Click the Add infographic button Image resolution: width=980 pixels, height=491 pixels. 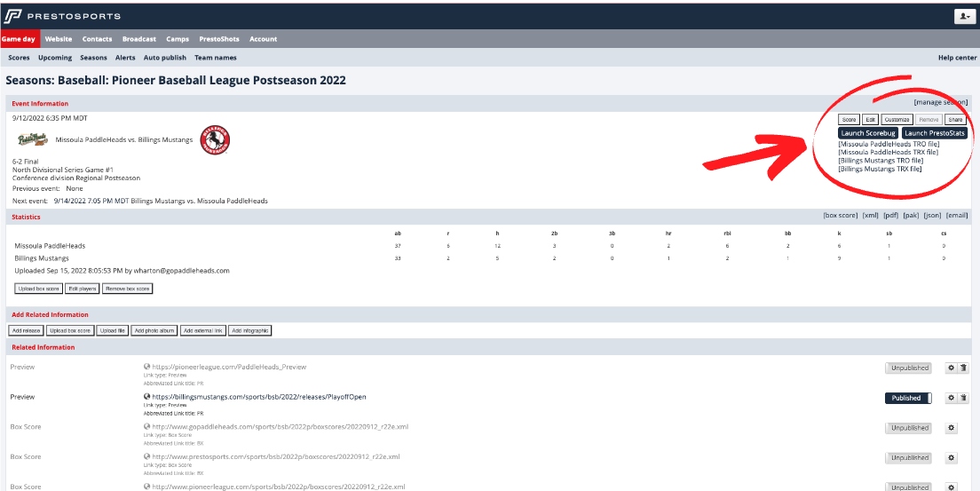[x=250, y=330]
